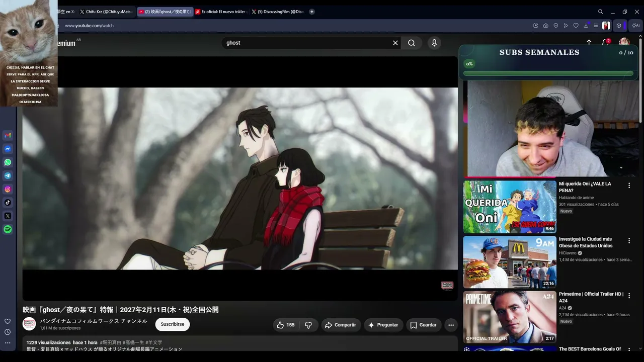Open bookmarks heart in sidebar bottom

click(8, 321)
